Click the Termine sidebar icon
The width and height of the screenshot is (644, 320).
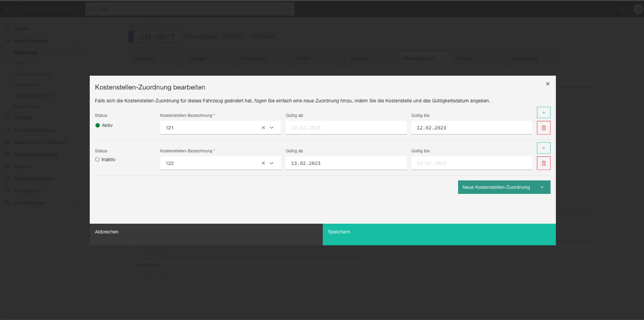pos(7,118)
